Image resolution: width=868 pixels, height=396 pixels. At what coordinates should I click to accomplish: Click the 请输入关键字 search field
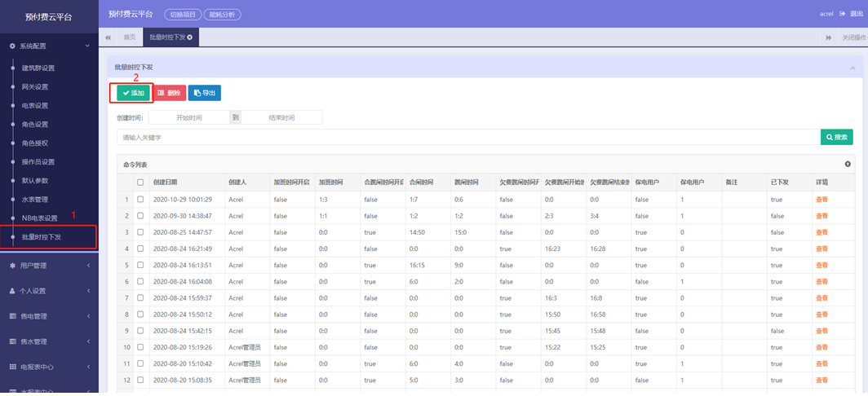(468, 137)
